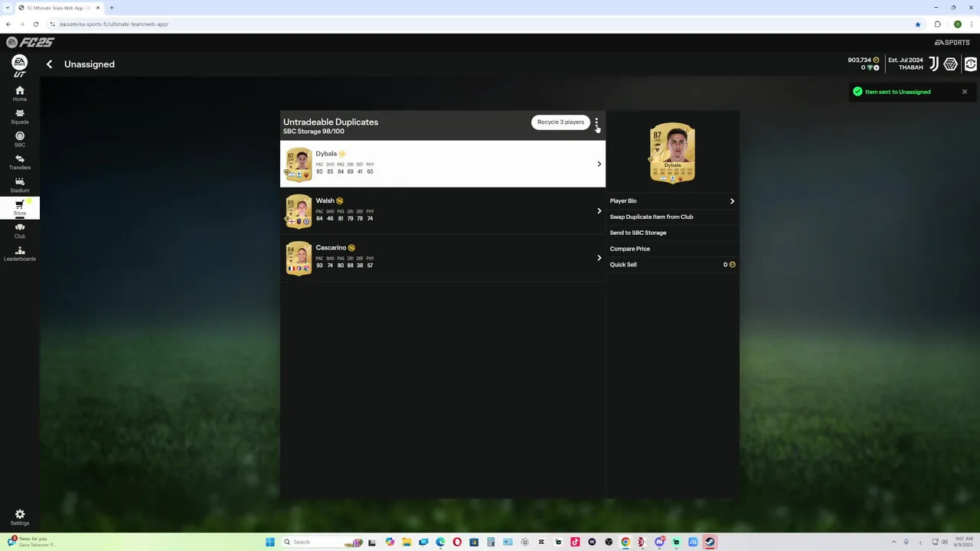
Task: Expand Cascarino row chevron arrow
Action: pos(599,258)
